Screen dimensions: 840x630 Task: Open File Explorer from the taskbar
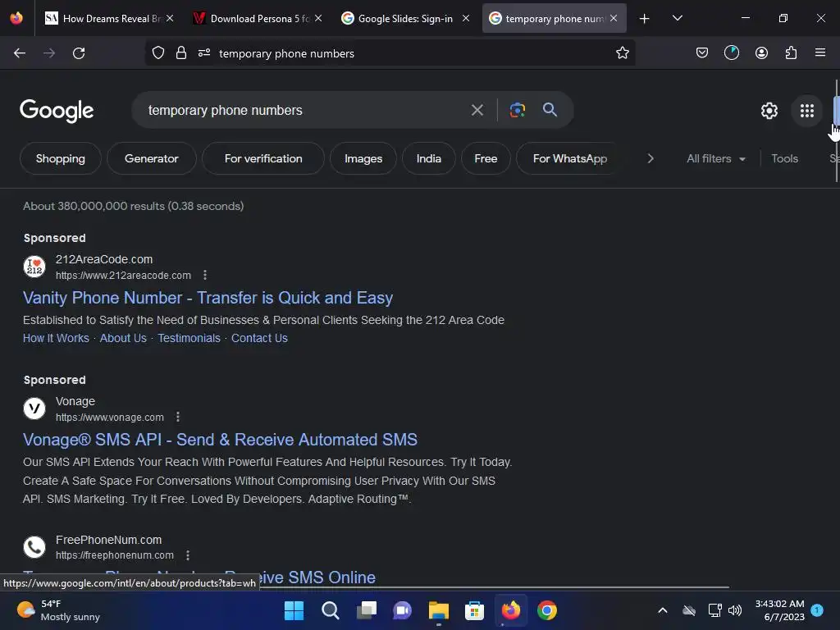438,610
